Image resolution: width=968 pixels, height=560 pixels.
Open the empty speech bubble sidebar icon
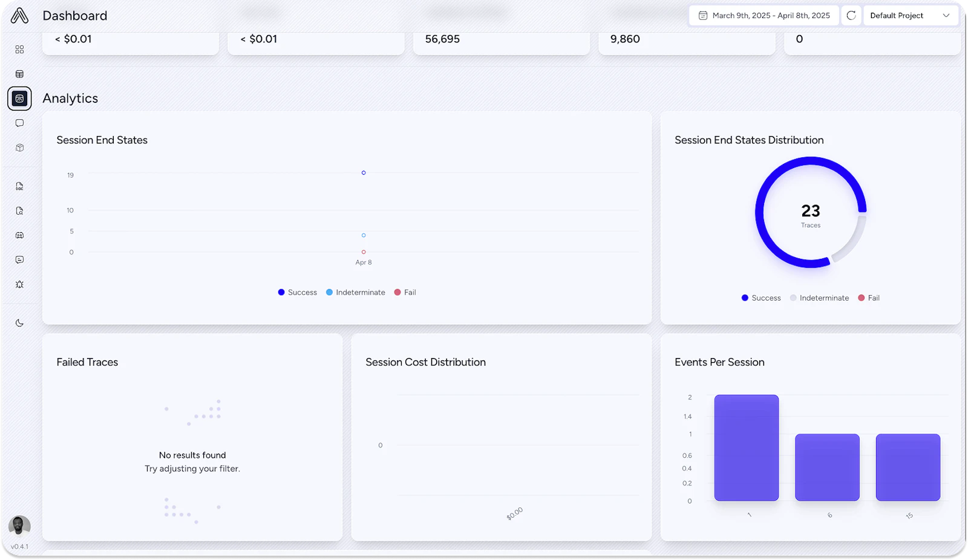(x=19, y=123)
